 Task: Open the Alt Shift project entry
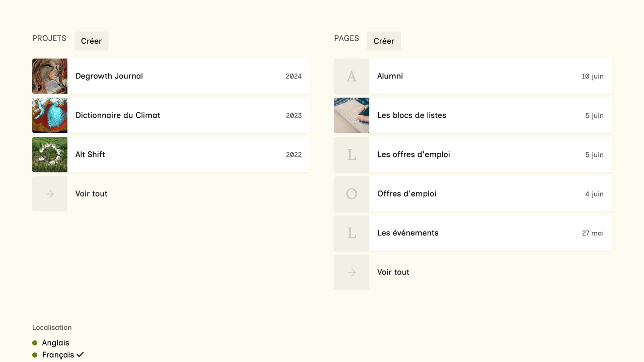click(x=91, y=154)
